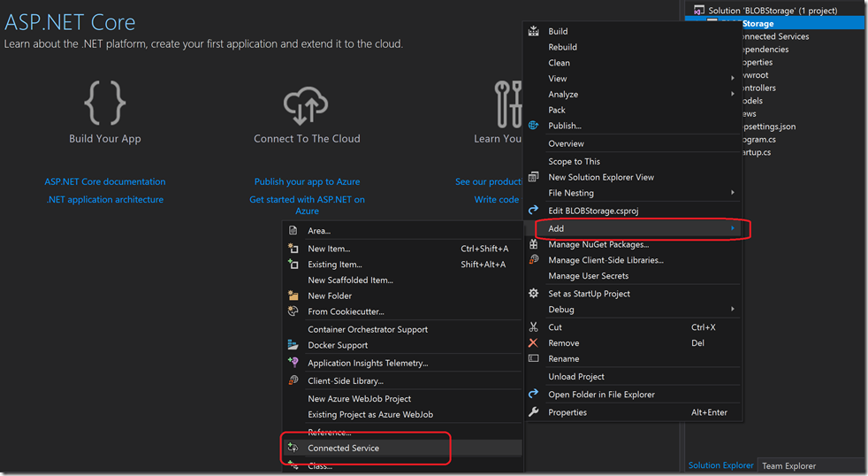868x476 pixels.
Task: Select Solution 'BLOBStorage' node in tree
Action: pos(773,11)
